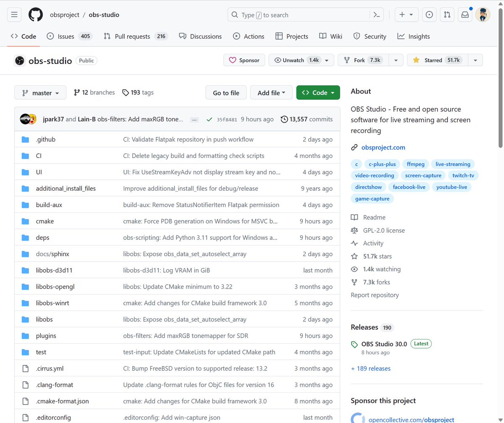Open commit hash 35f8481
Image resolution: width=504 pixels, height=423 pixels.
click(x=227, y=119)
